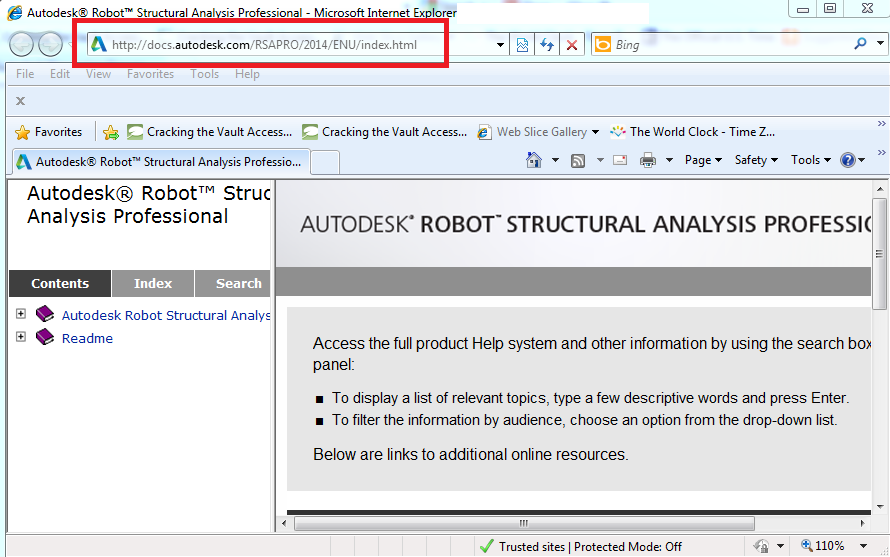Open the Tools command bar dropdown
Viewport: 890px width, 557px height.
click(811, 160)
